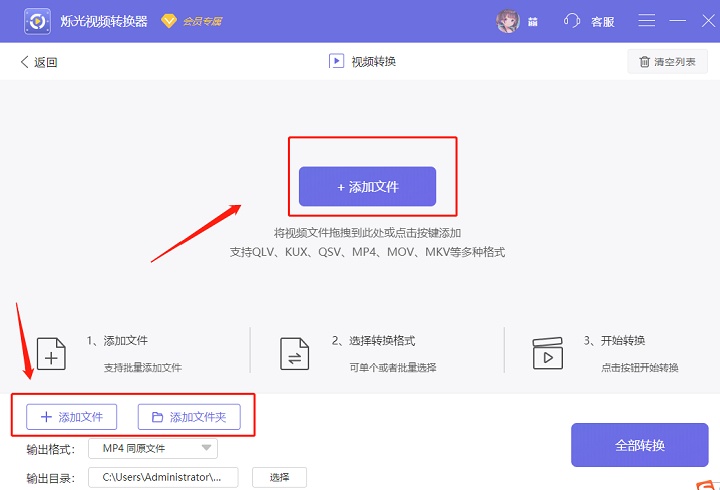Click the app logo in title bar
Viewport: 720px width, 490px height.
39,21
